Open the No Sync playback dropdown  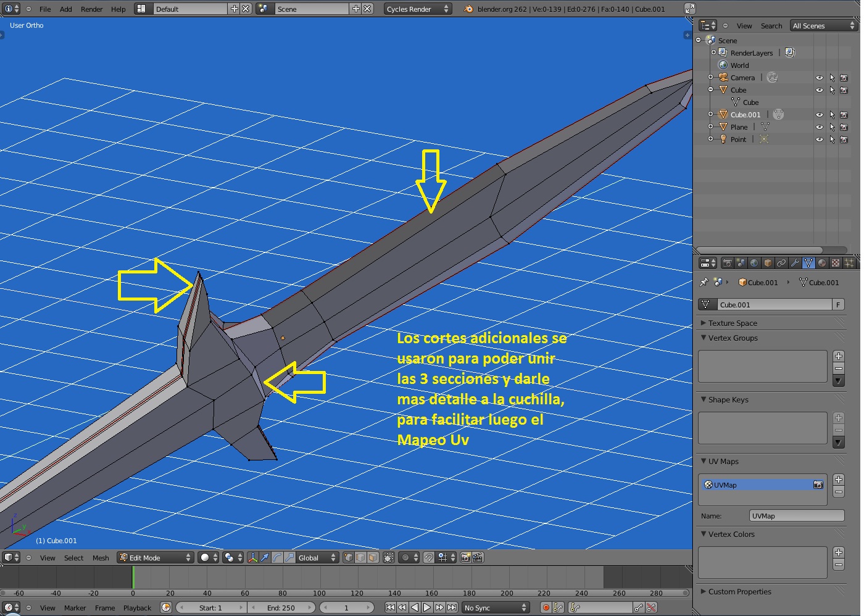pos(496,607)
